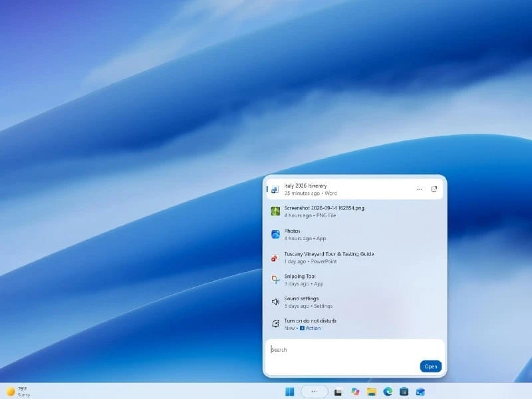532x399 pixels.
Task: Launch Copilot from the taskbar
Action: tap(355, 392)
